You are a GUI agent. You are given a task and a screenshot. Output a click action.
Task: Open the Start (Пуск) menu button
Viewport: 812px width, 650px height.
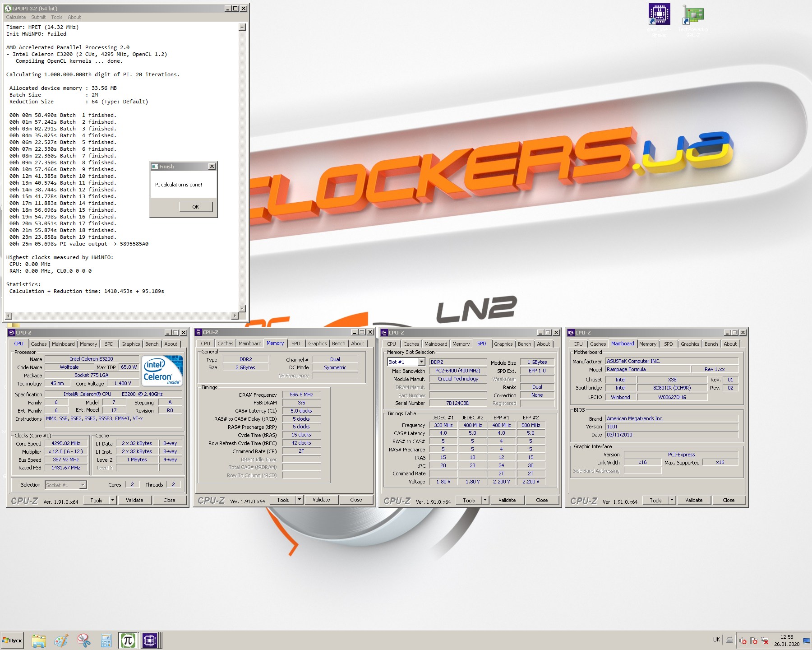tap(12, 641)
